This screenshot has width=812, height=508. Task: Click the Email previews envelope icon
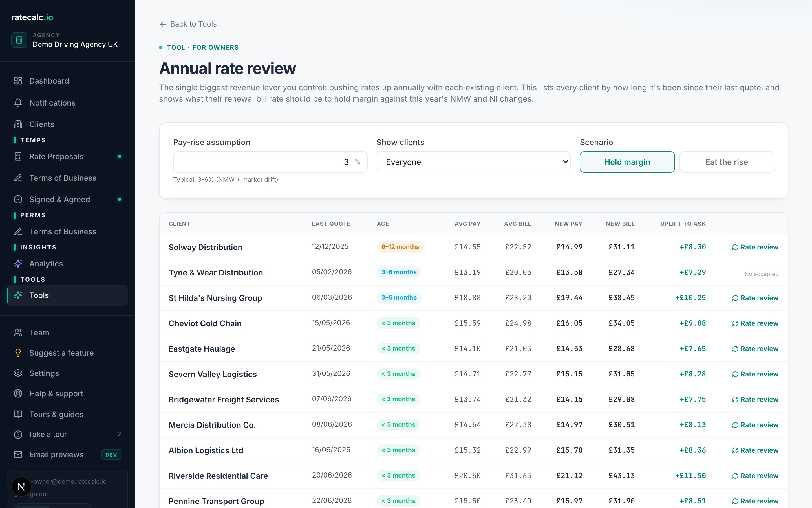(18, 455)
